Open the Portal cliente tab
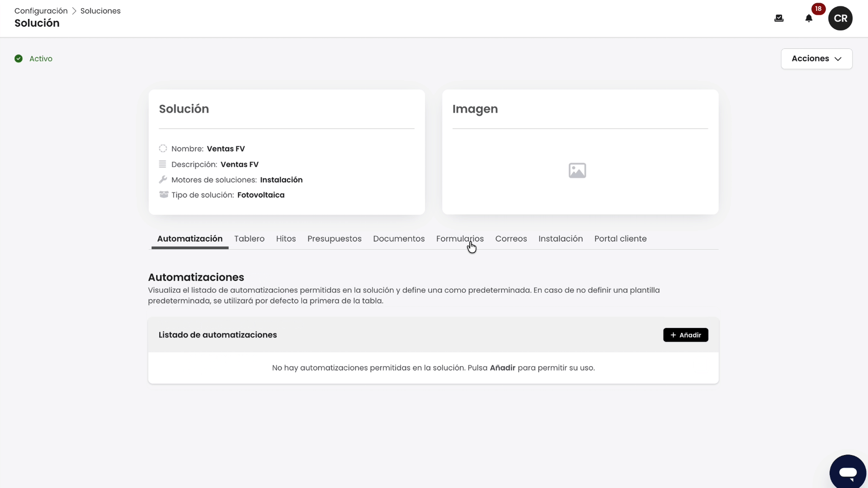The height and width of the screenshot is (488, 868). coord(620,239)
